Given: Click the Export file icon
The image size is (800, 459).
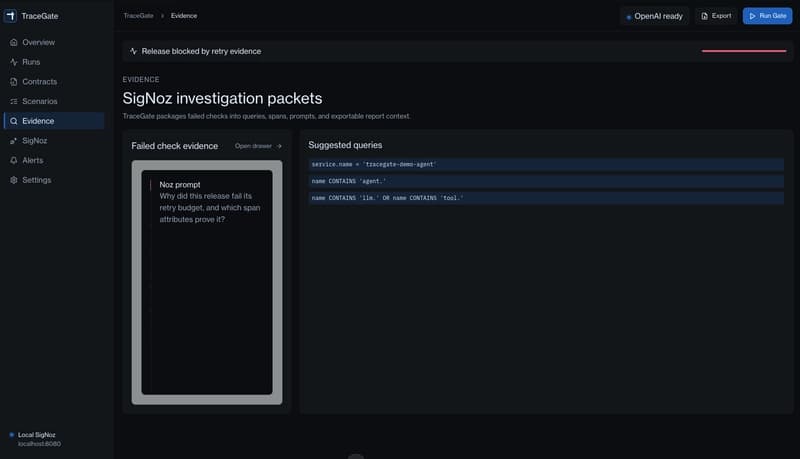Looking at the screenshot, I should (705, 16).
